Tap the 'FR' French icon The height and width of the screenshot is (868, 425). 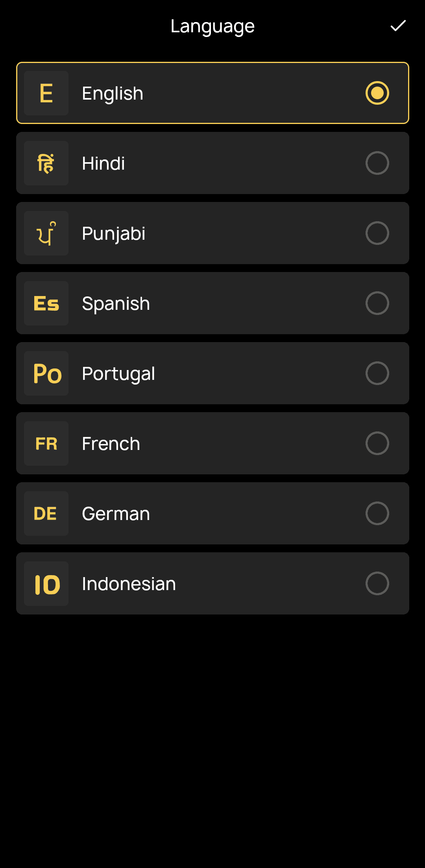(x=46, y=444)
